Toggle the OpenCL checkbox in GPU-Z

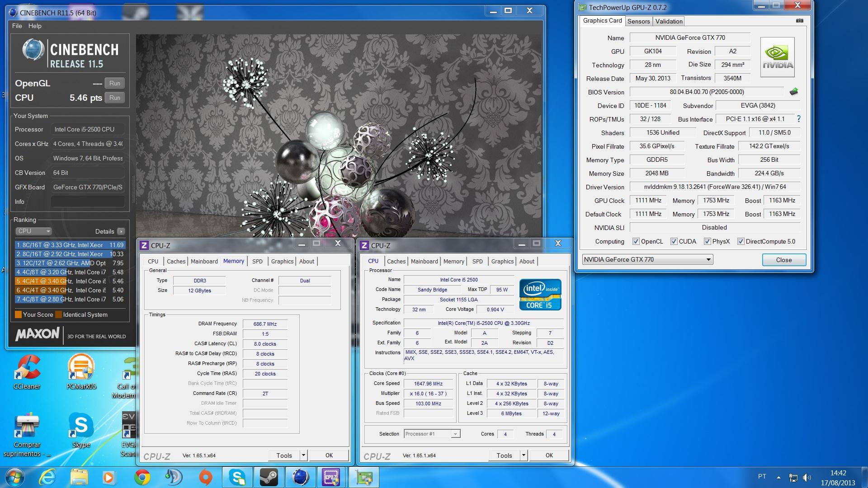(636, 241)
